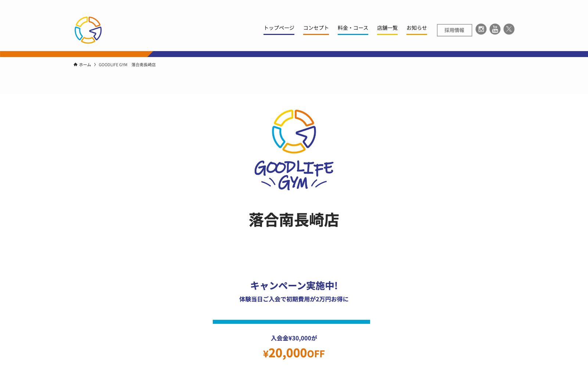588x368 pixels.
Task: Open the YouTube icon link
Action: coord(495,29)
